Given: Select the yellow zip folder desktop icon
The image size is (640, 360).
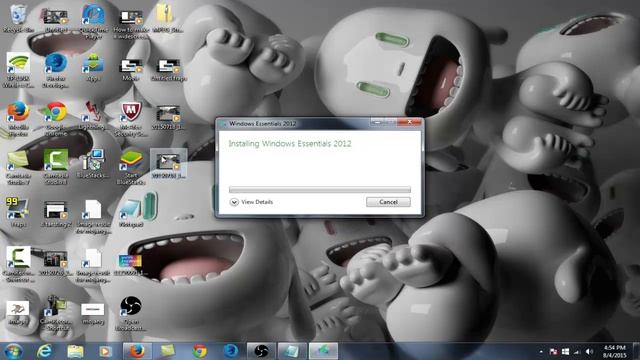Looking at the screenshot, I should click(x=167, y=18).
